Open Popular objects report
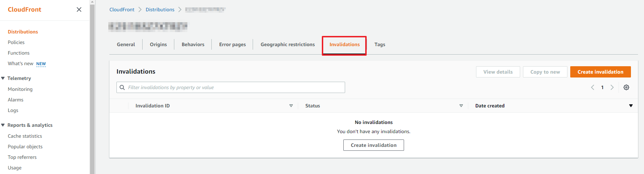This screenshot has width=644, height=174. pyautogui.click(x=25, y=147)
